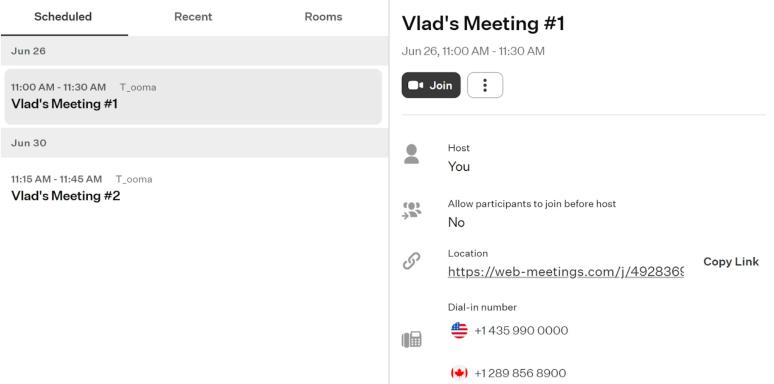Switch to the Scheduled tab
Screen dimensions: 774x384
point(63,17)
